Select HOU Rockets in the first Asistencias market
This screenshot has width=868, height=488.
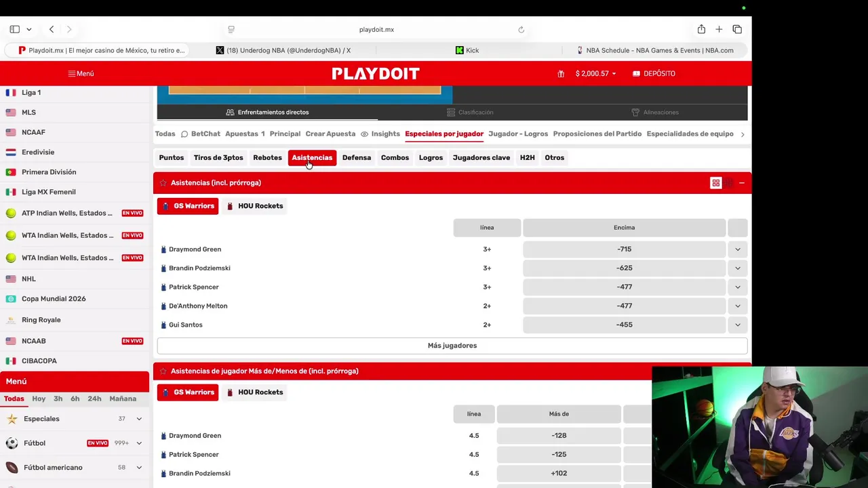click(x=255, y=206)
